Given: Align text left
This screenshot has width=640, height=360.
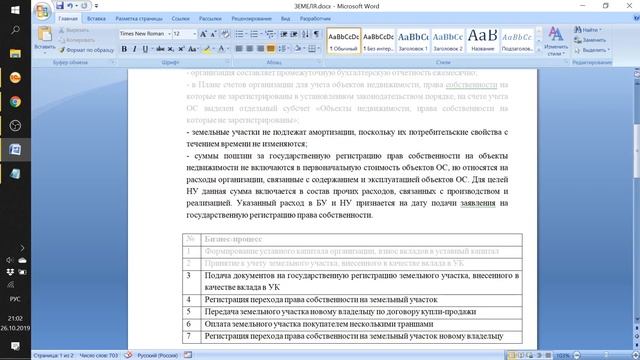Looking at the screenshot, I should pyautogui.click(x=239, y=49).
